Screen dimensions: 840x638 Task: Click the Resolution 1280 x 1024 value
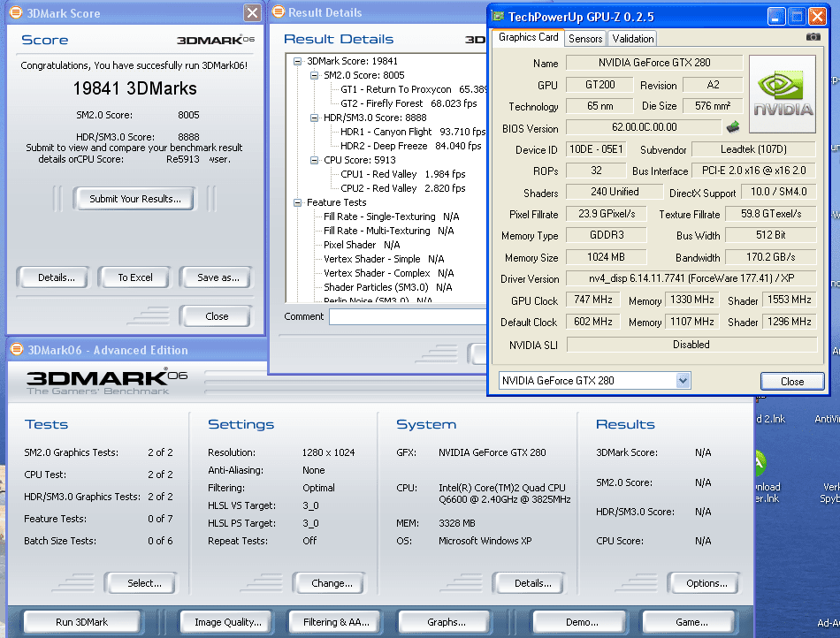pyautogui.click(x=328, y=452)
